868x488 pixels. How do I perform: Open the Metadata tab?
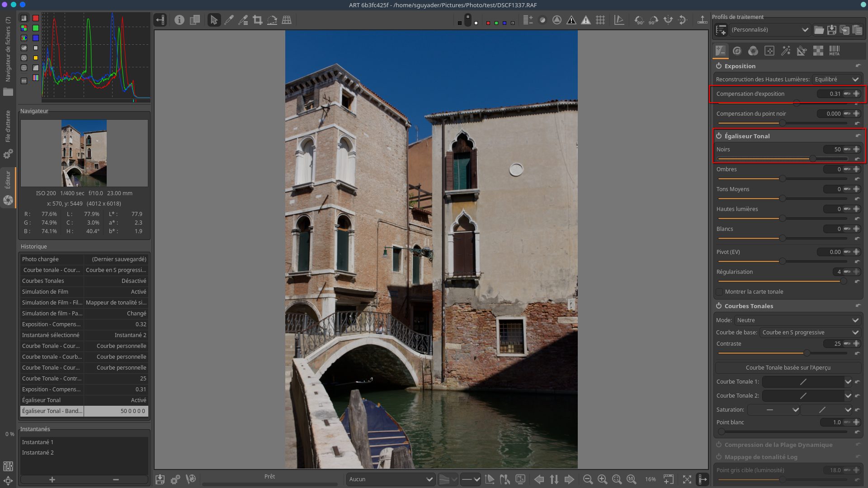click(x=834, y=51)
